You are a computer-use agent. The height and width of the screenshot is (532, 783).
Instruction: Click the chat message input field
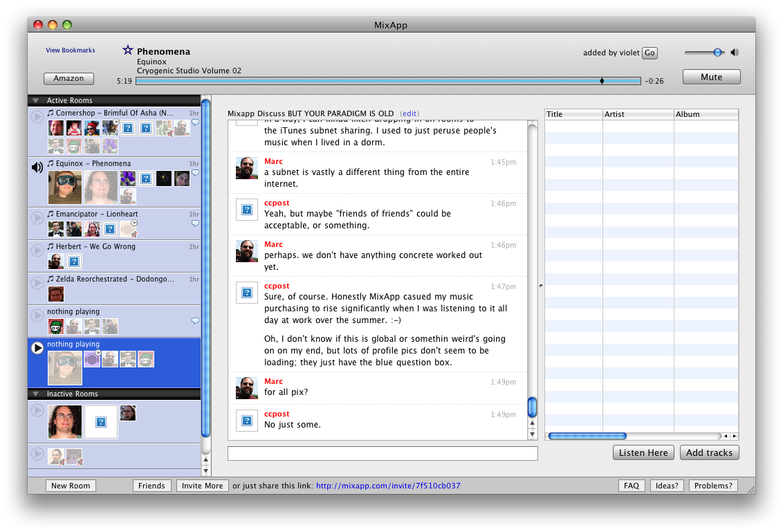(x=383, y=454)
